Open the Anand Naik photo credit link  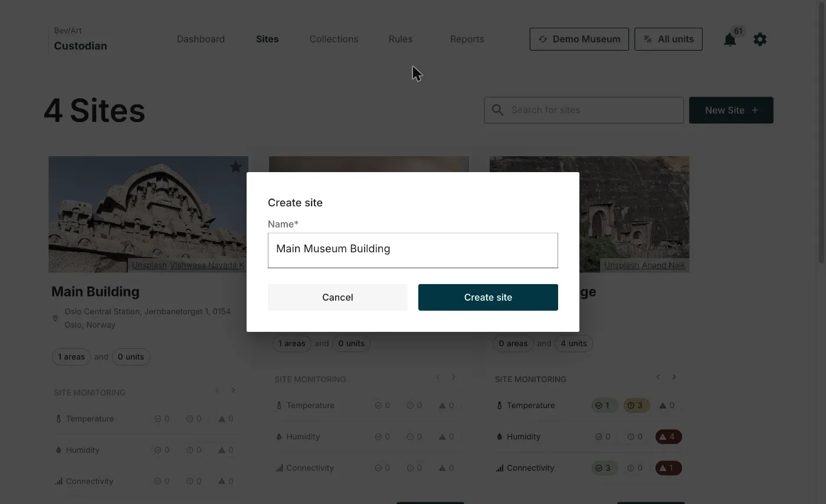[x=664, y=265]
